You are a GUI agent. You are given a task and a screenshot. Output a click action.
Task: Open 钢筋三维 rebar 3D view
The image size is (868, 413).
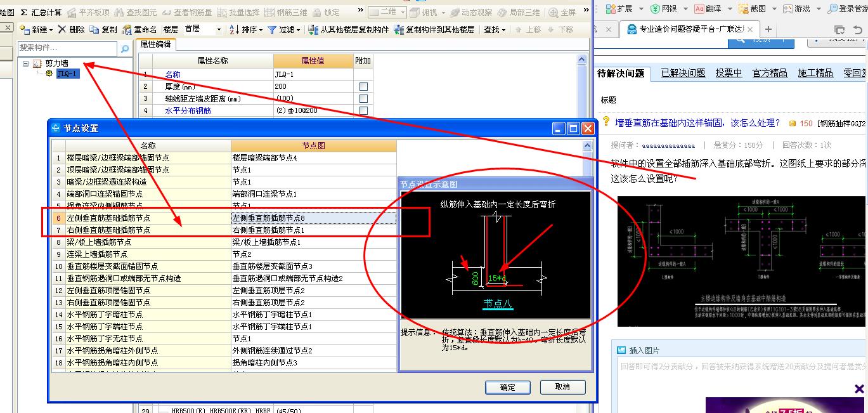[285, 12]
